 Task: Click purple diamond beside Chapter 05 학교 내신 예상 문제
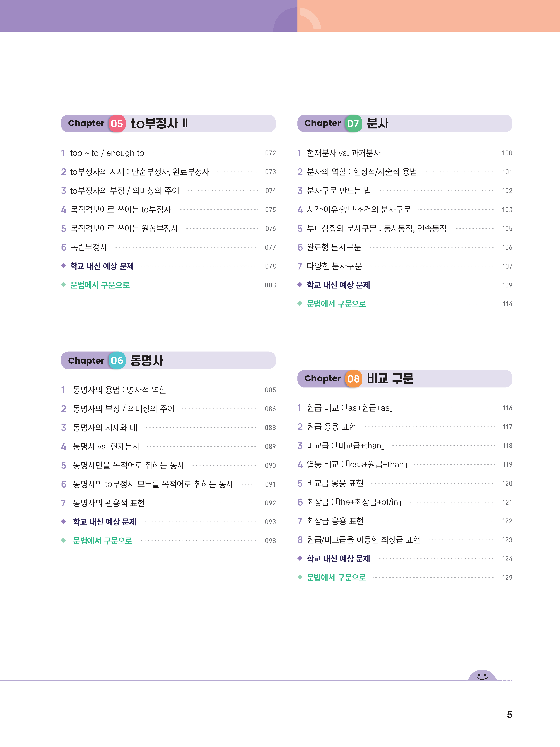(x=63, y=266)
